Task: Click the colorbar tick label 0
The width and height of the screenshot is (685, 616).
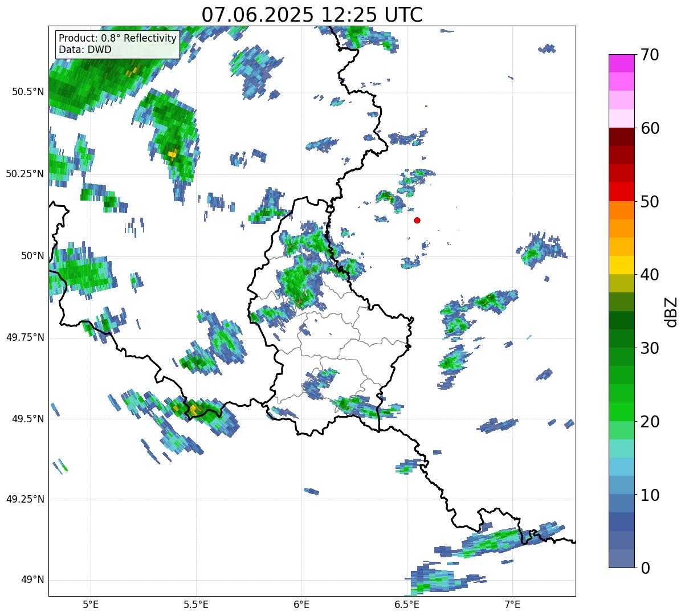Action: [x=645, y=569]
